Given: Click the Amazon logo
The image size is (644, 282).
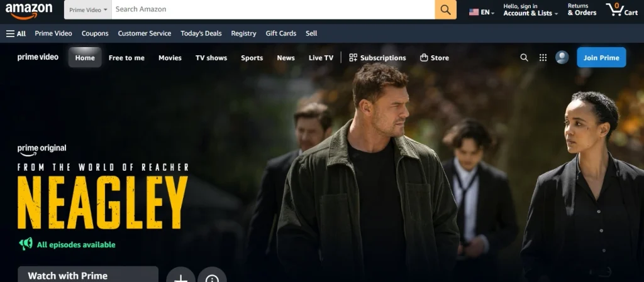Looking at the screenshot, I should pos(29,11).
